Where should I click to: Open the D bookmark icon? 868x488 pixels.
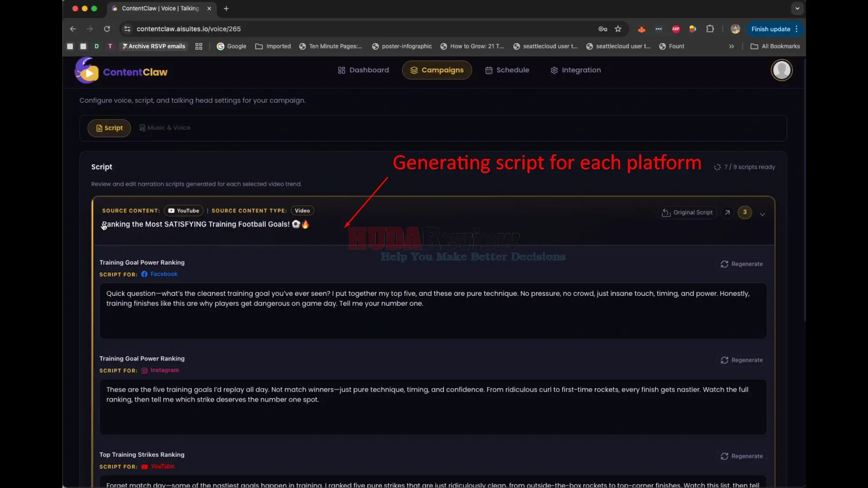point(96,46)
